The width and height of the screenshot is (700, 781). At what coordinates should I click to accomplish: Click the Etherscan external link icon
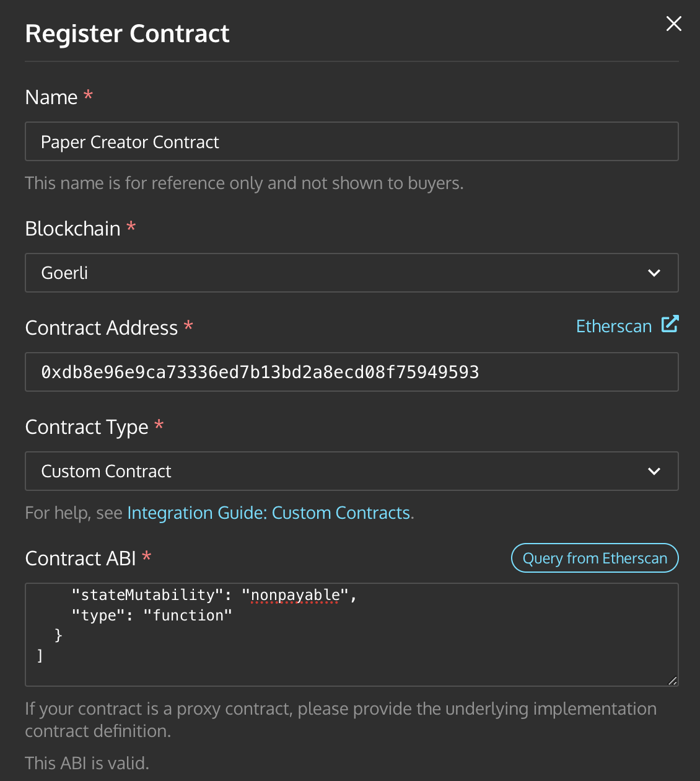pyautogui.click(x=670, y=324)
